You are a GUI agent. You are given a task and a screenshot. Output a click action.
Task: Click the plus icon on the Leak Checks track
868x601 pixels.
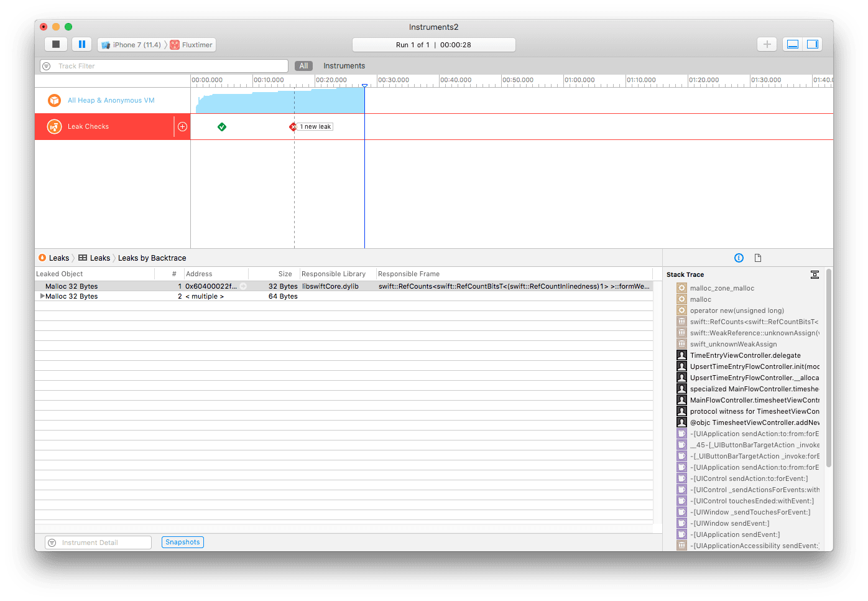tap(182, 126)
